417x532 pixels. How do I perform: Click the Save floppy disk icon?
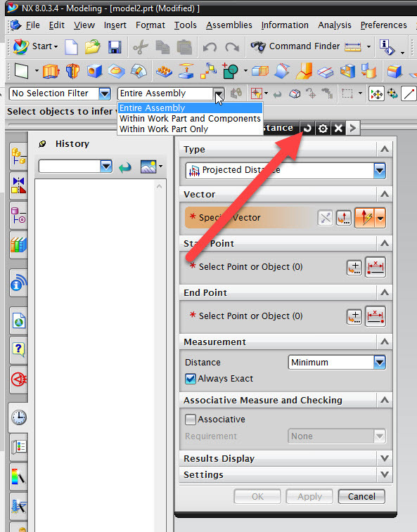tap(115, 47)
